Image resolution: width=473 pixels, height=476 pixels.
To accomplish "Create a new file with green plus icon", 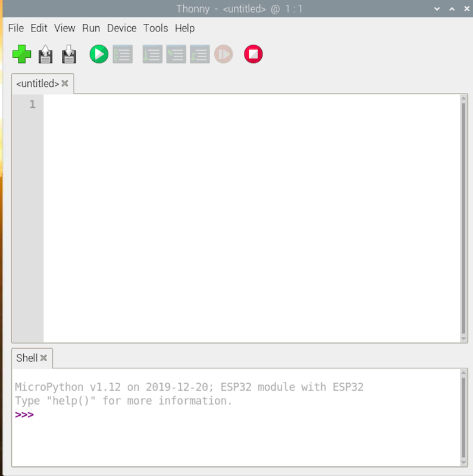I will pos(21,54).
